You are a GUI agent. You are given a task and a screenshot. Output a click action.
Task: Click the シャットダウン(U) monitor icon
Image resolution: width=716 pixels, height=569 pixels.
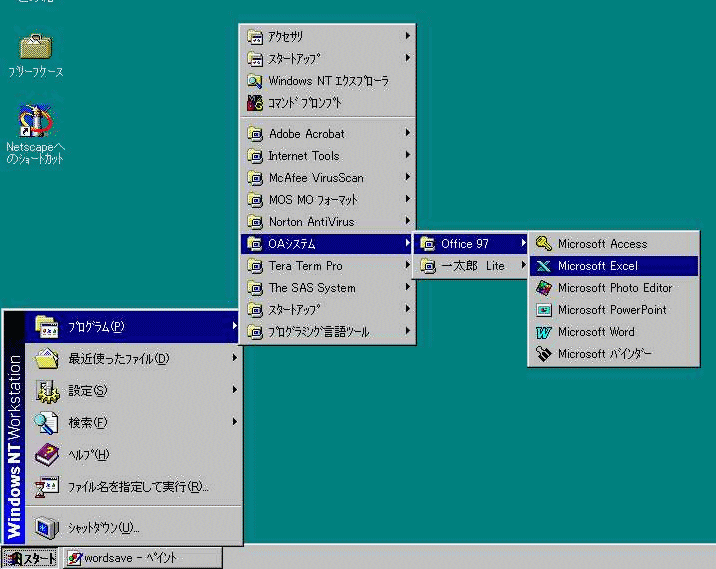47,528
